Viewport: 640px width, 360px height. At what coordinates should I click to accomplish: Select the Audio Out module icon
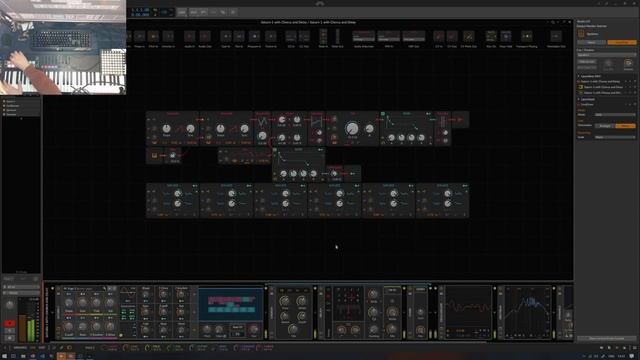205,36
